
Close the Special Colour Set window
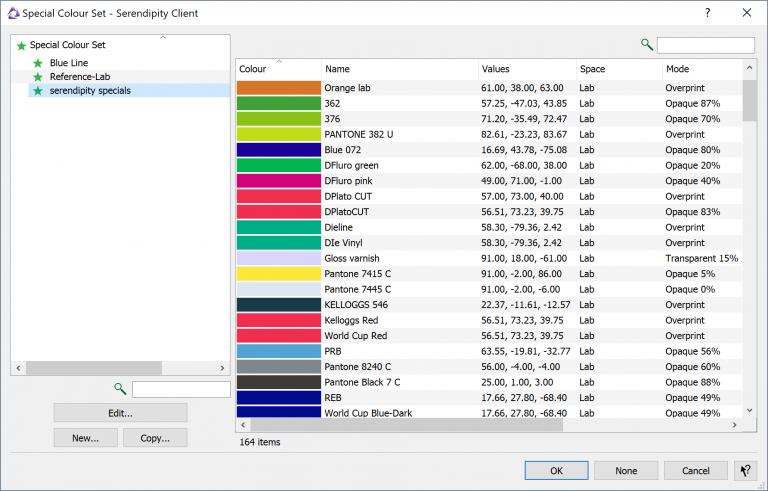coord(746,13)
